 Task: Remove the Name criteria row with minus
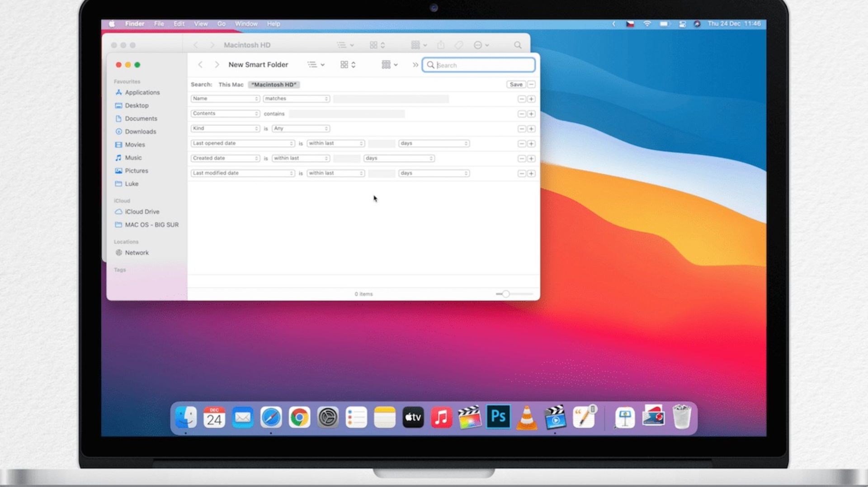coord(521,99)
